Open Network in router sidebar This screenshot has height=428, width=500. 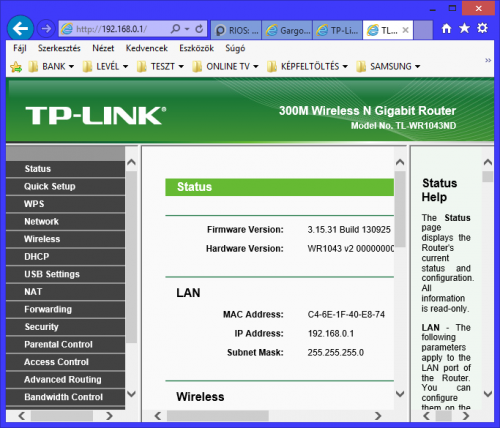(x=65, y=222)
